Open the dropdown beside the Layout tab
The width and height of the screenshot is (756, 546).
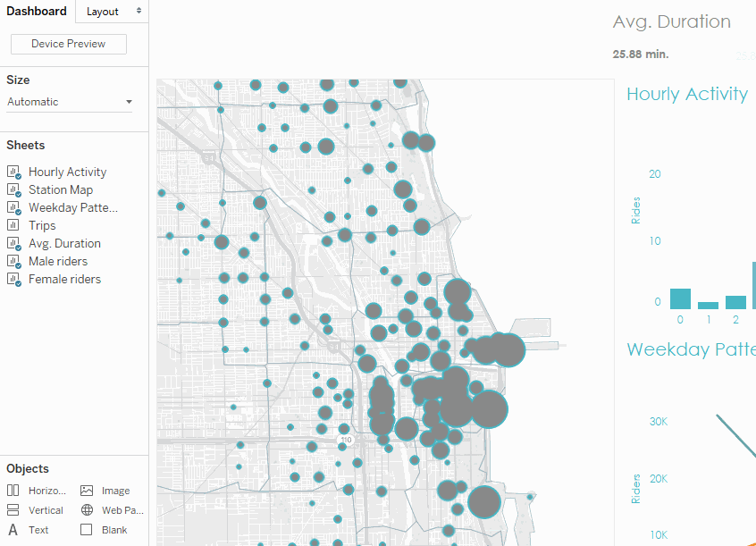tap(139, 12)
